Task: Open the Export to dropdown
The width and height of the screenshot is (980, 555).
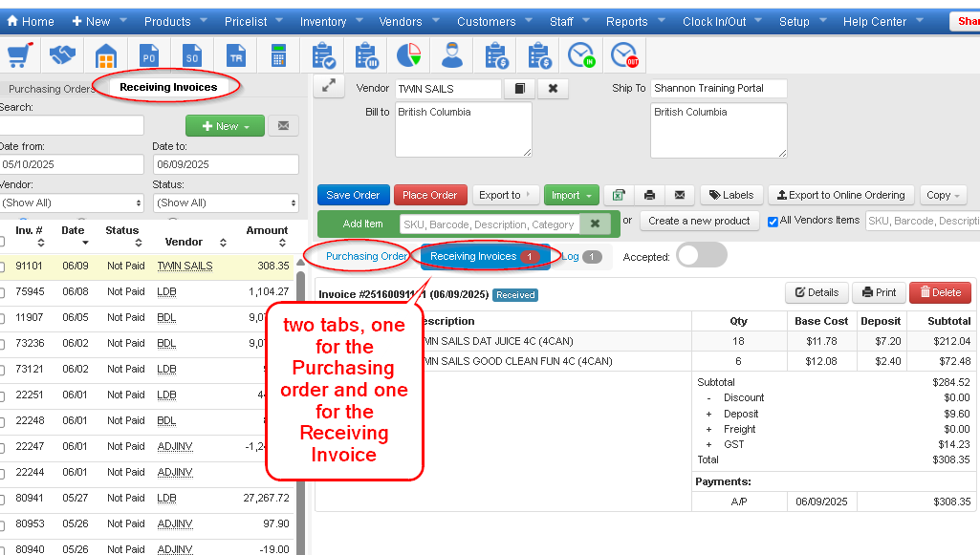Action: coord(505,195)
